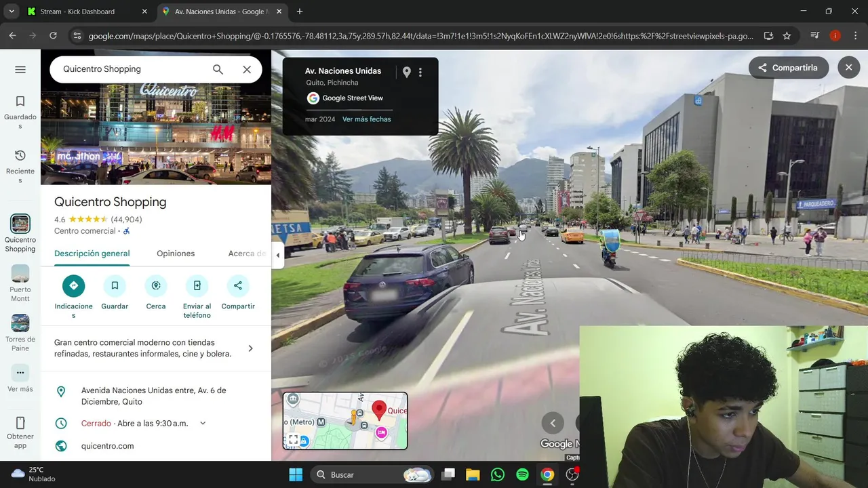Switch to the Descripción general tab
The image size is (868, 488).
92,253
